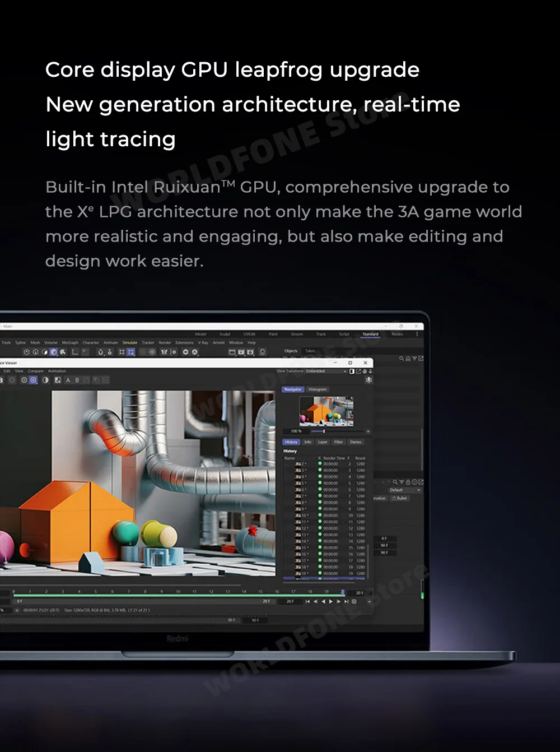Click the layout options kebab icon

[x=417, y=334]
